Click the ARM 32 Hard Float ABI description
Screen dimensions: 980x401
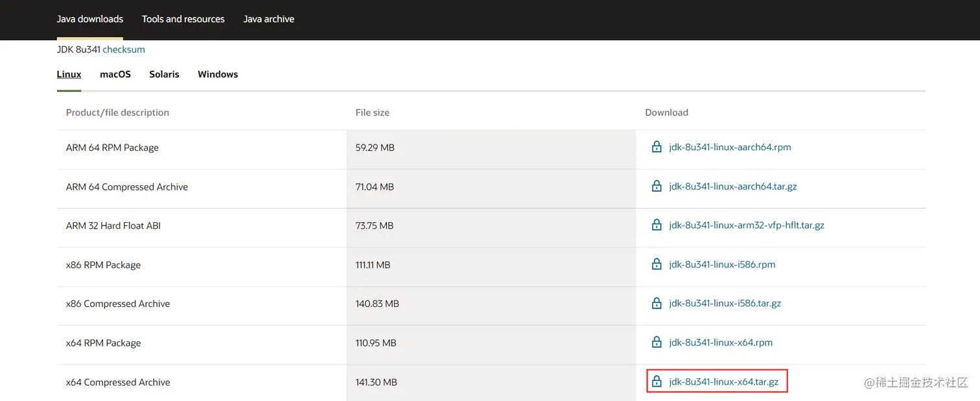pos(113,225)
